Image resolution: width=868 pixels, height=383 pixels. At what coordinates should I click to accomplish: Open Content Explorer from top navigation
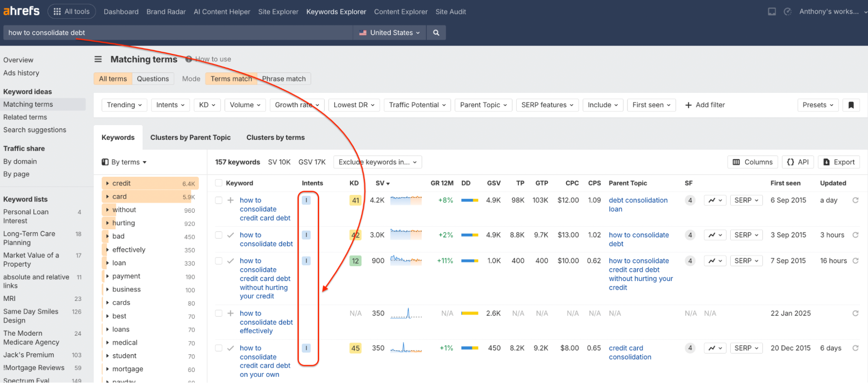tap(401, 12)
